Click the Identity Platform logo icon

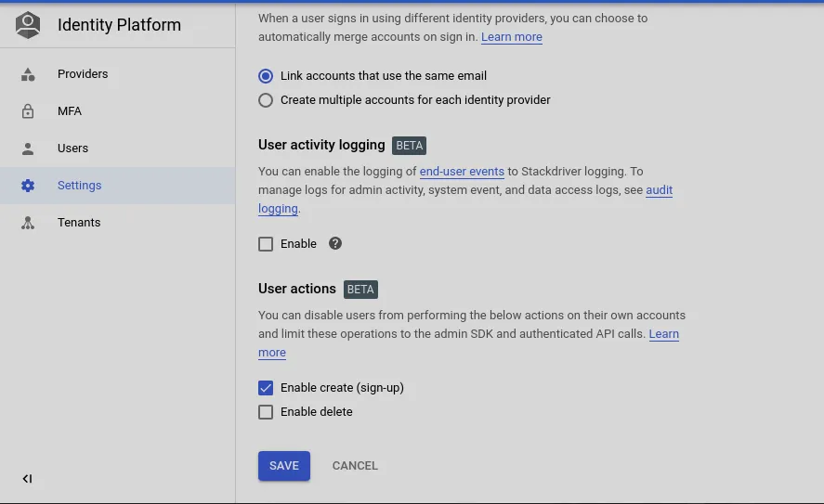(x=28, y=25)
